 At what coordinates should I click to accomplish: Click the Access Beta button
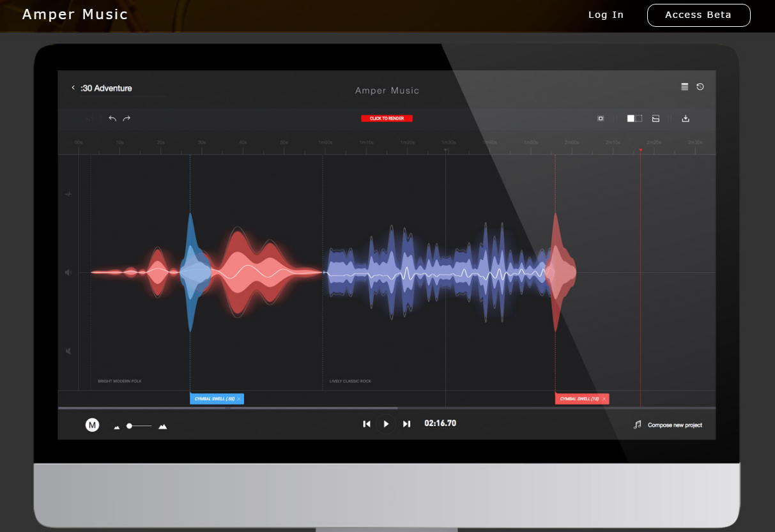point(698,15)
